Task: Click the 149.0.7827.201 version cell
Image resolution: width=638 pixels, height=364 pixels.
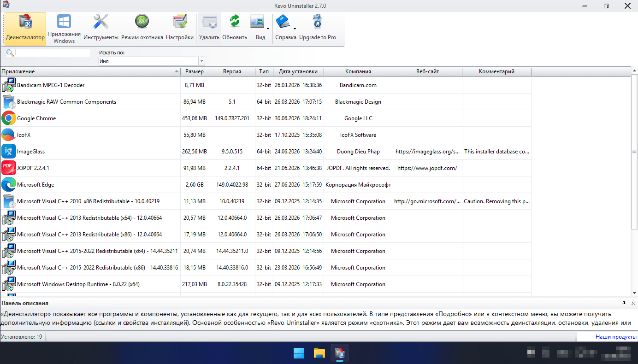Action: pyautogui.click(x=232, y=118)
